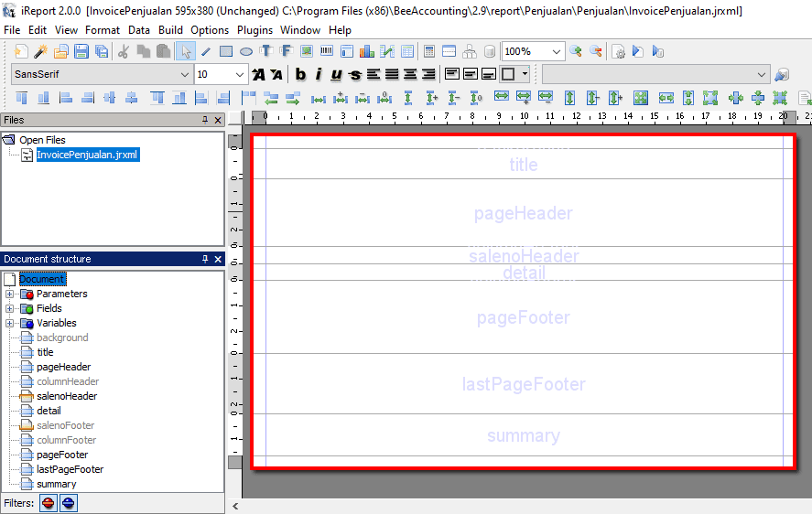Expand the Fields tree node
Viewport: 812px width, 514px height.
10,309
